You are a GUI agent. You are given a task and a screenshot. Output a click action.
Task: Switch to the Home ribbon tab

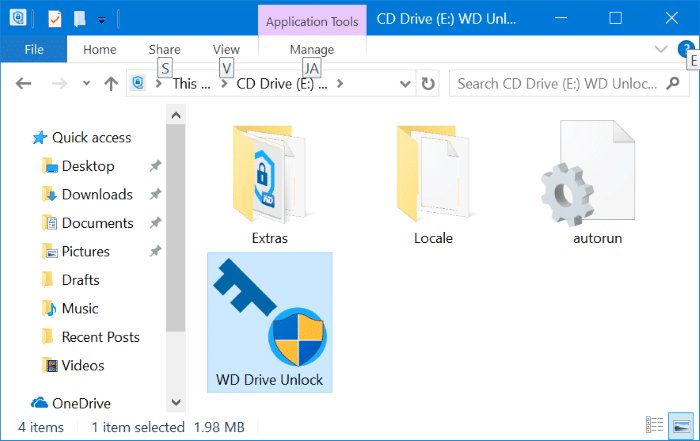click(x=100, y=49)
